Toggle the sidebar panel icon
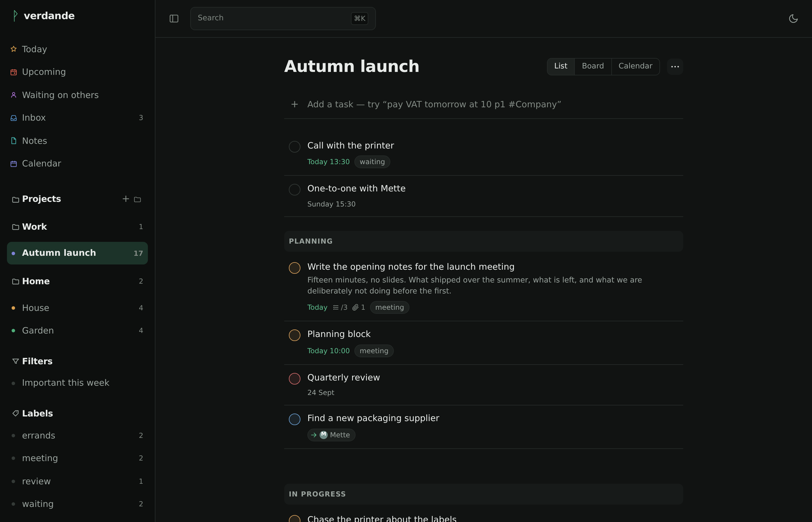This screenshot has height=522, width=812. click(x=174, y=19)
